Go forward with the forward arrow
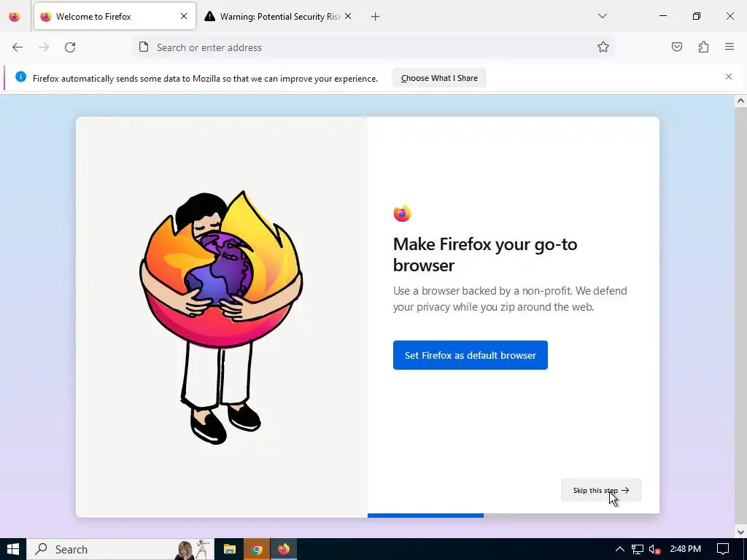747x560 pixels. click(44, 47)
